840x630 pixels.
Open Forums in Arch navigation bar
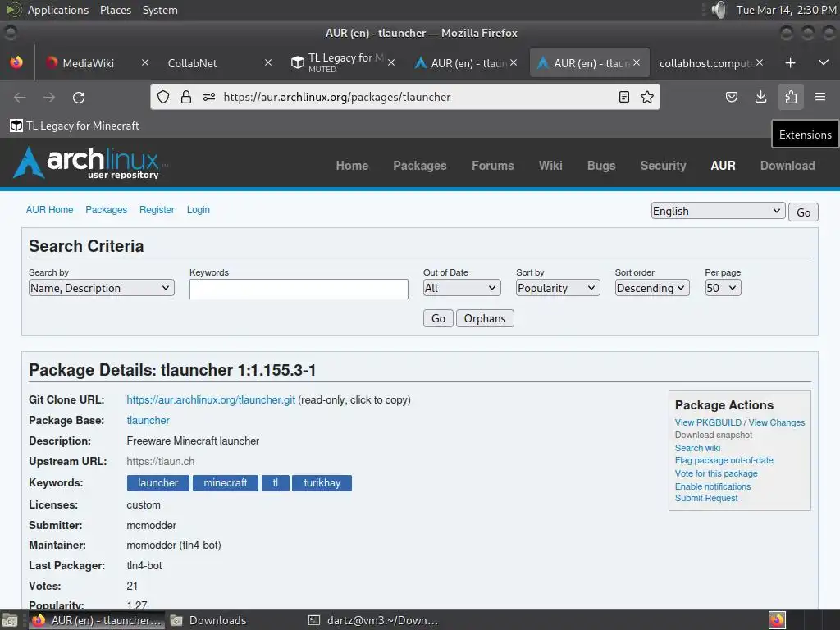coord(492,166)
